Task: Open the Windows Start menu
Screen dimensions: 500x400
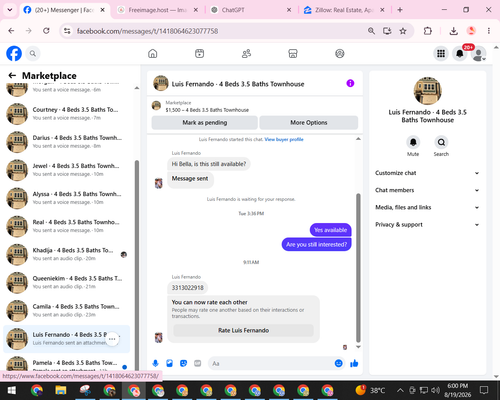Action: (x=12, y=390)
